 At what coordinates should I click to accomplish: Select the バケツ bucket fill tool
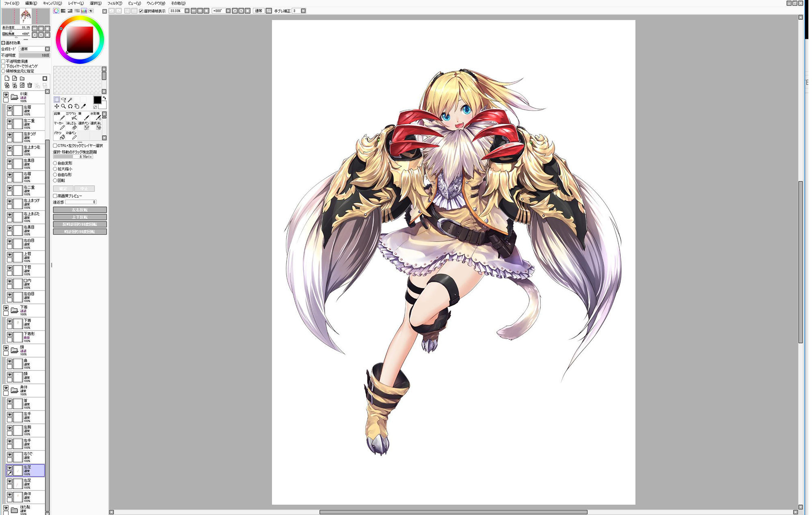[x=60, y=135]
